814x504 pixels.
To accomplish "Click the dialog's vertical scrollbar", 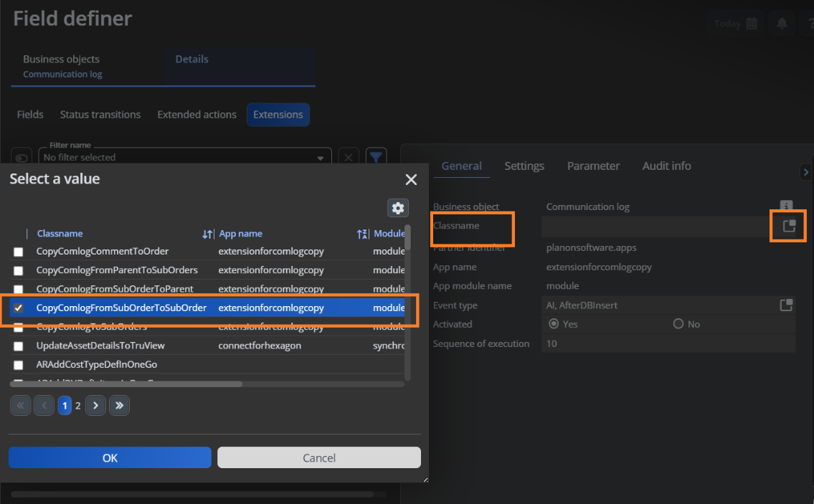I will pos(407,238).
